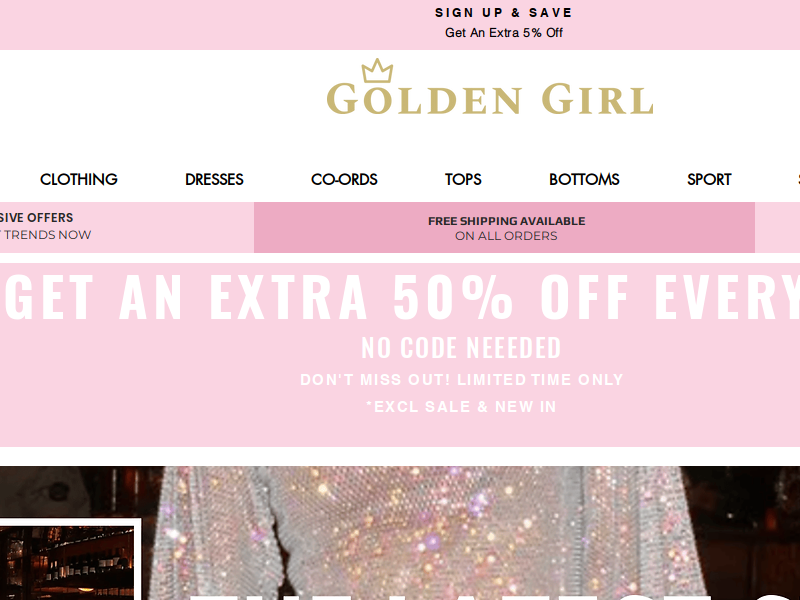Open the sparkly sequin dress hero image
Image resolution: width=800 pixels, height=600 pixels.
coord(400,533)
